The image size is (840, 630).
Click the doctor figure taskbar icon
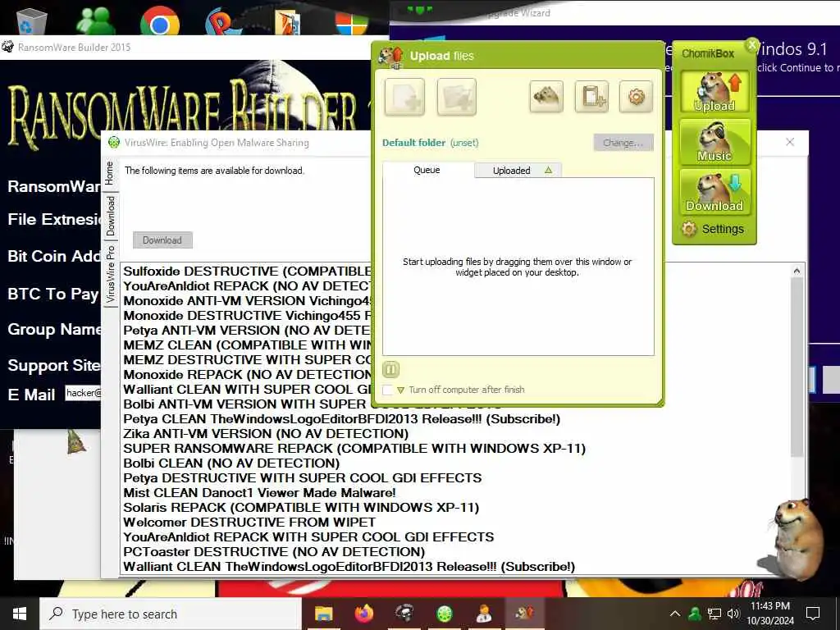pyautogui.click(x=484, y=614)
